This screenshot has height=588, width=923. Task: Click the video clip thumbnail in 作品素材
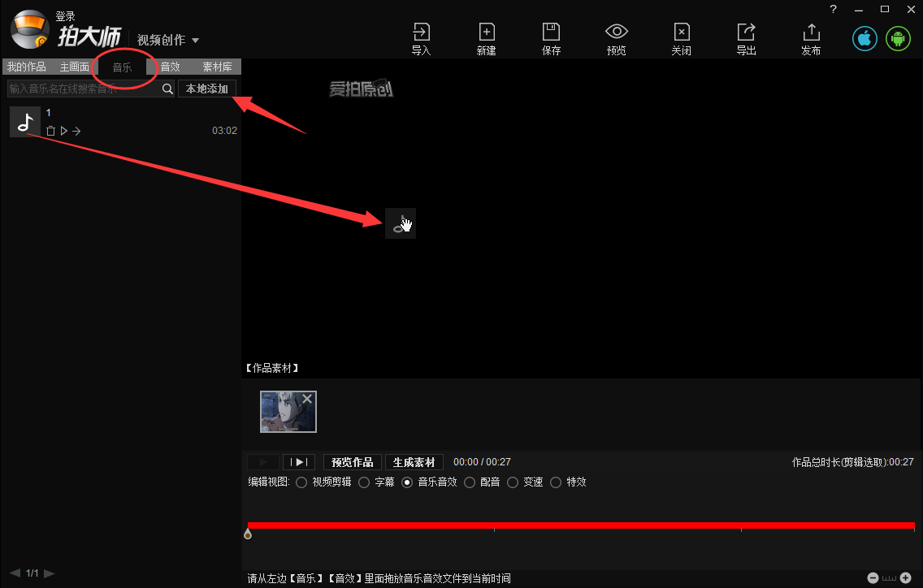point(288,412)
